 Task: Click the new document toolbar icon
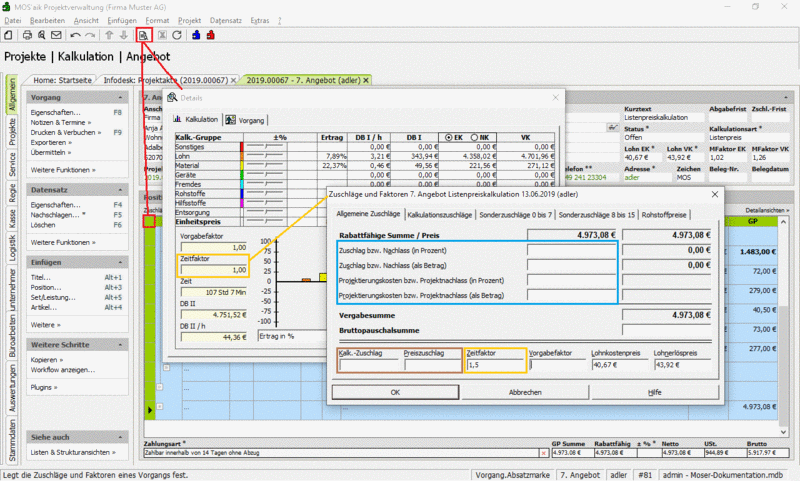[x=8, y=35]
